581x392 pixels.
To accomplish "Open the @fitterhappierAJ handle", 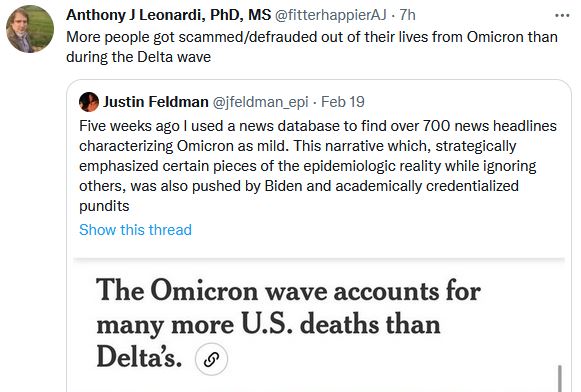I will point(331,15).
